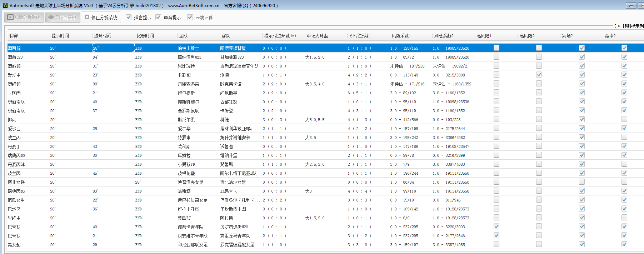Click the 提示时进球数 column header
This screenshot has width=644, height=254.
280,36
